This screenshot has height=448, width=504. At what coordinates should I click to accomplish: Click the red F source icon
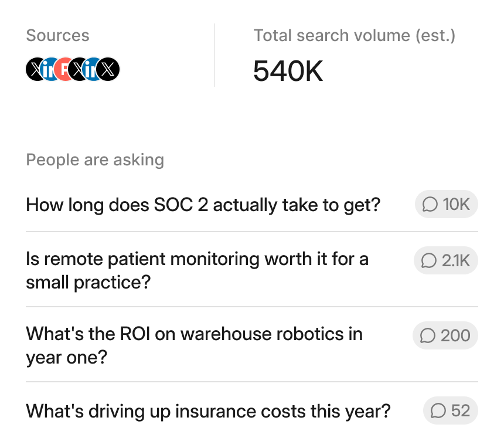pyautogui.click(x=63, y=69)
